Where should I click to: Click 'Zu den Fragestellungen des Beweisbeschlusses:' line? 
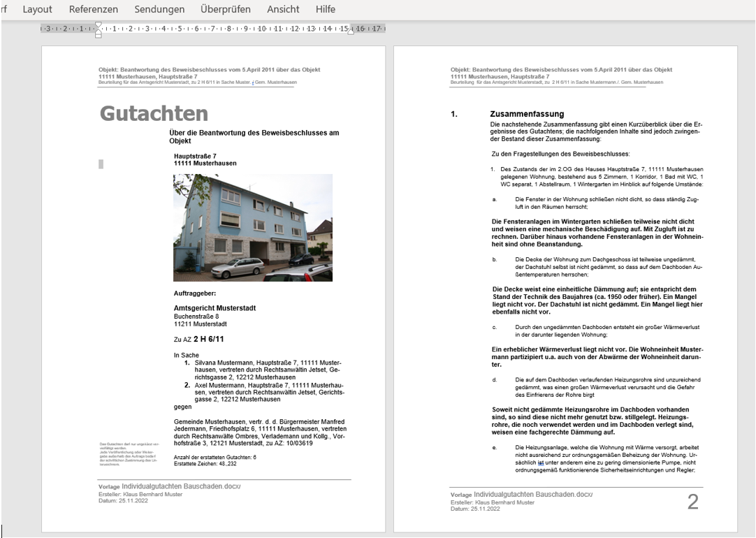pyautogui.click(x=560, y=154)
